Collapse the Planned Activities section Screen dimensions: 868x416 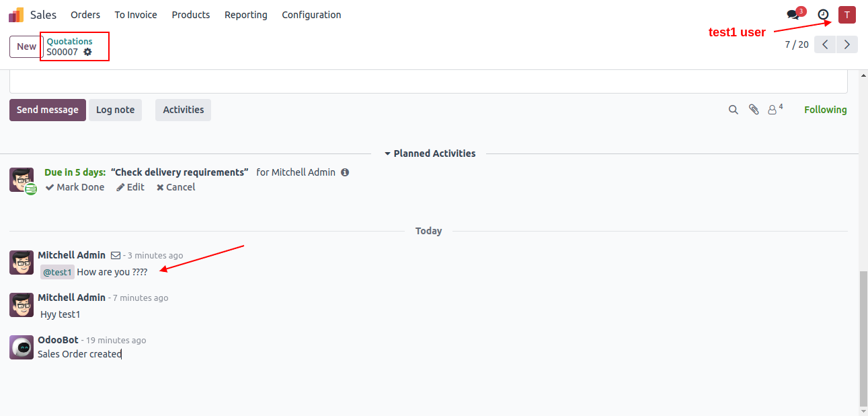coord(430,153)
